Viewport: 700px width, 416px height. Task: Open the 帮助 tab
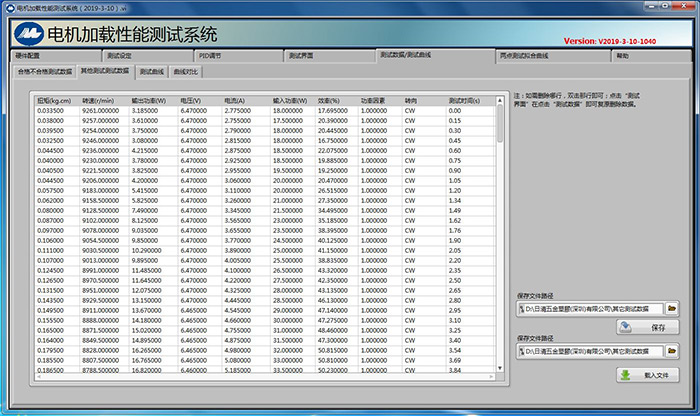[x=651, y=56]
